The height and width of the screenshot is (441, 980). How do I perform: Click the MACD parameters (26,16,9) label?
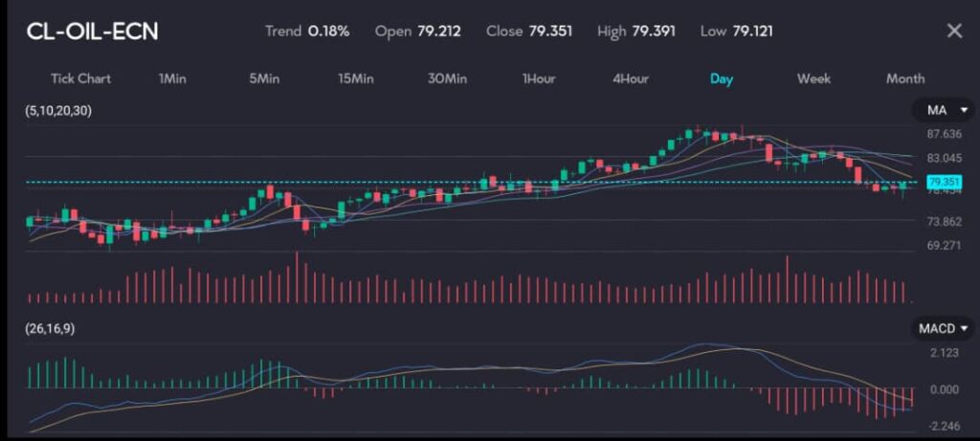[x=52, y=328]
